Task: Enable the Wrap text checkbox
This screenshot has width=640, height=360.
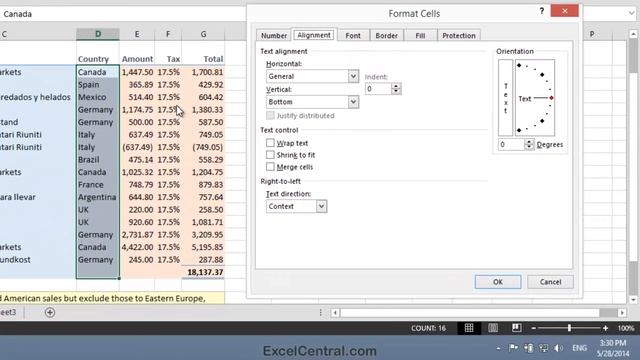Action: point(270,143)
